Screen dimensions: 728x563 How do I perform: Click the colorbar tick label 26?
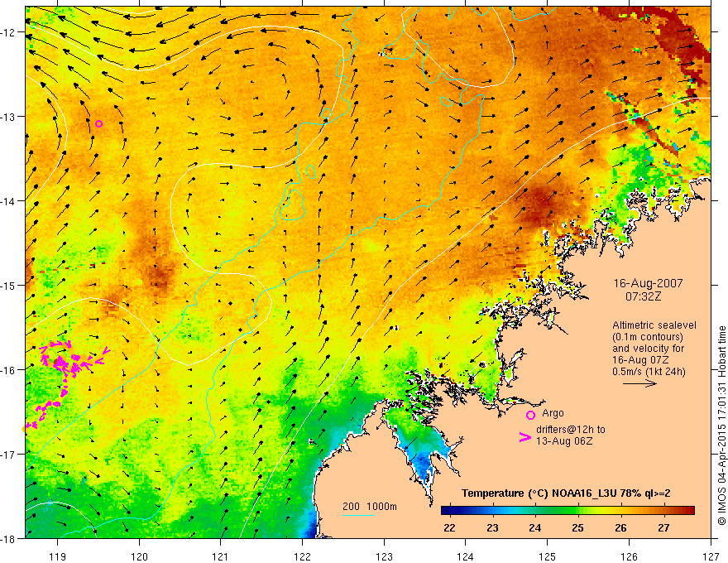pos(620,527)
